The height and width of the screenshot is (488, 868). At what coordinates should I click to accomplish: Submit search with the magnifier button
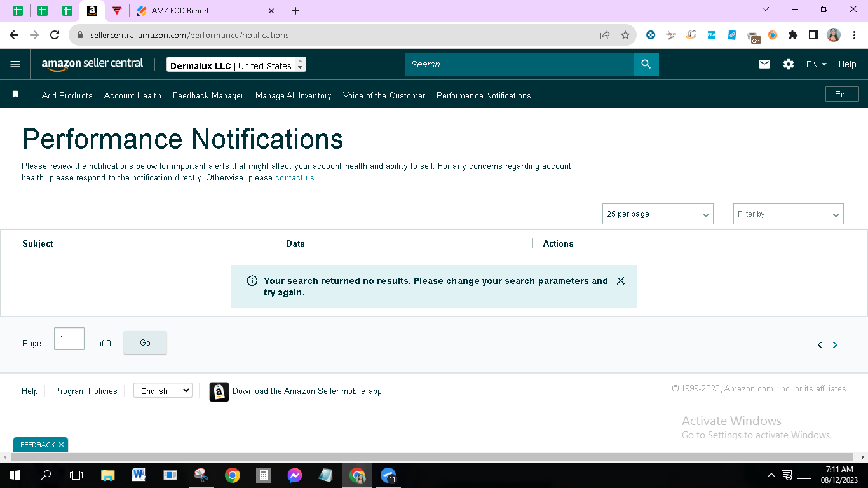646,64
